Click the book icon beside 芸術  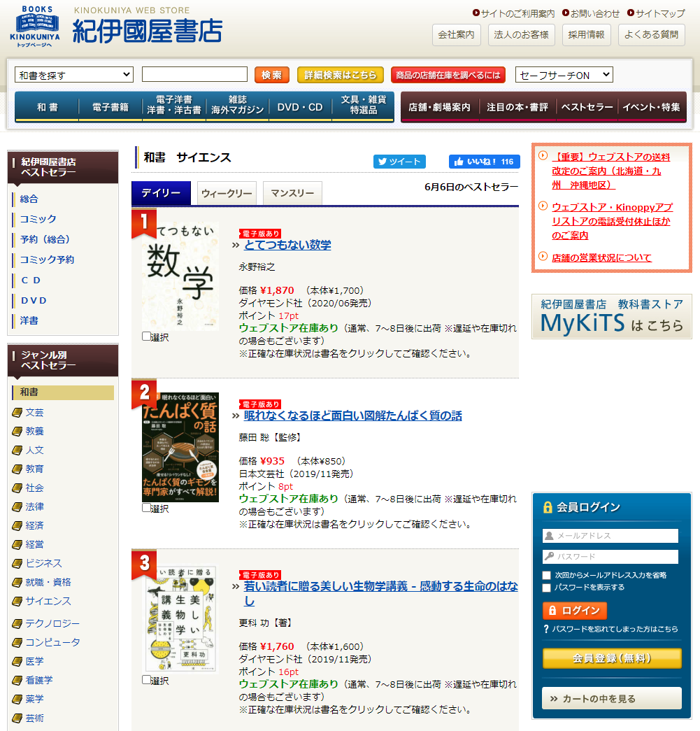(x=17, y=718)
